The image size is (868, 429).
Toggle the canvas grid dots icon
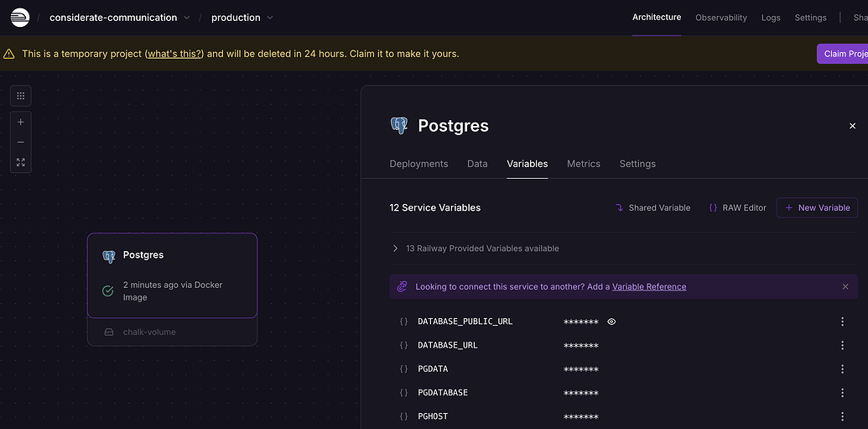pyautogui.click(x=21, y=96)
